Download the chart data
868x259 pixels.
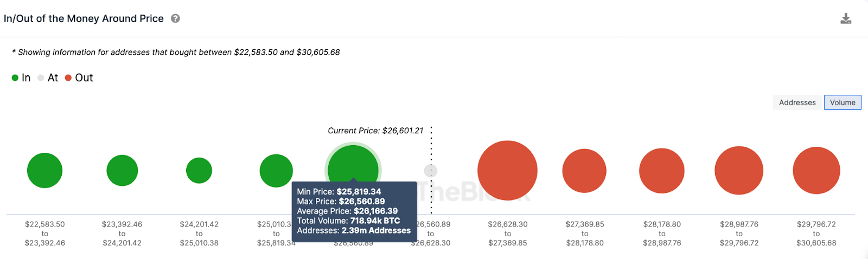845,19
